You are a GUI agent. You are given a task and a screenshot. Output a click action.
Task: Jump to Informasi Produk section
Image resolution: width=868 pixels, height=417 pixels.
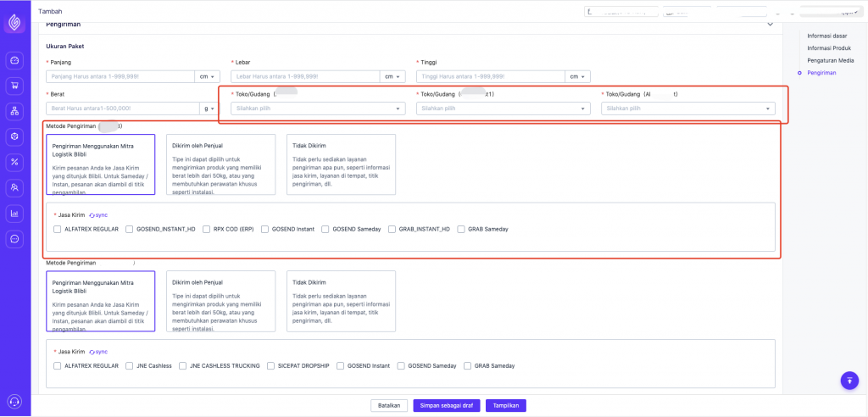(829, 48)
